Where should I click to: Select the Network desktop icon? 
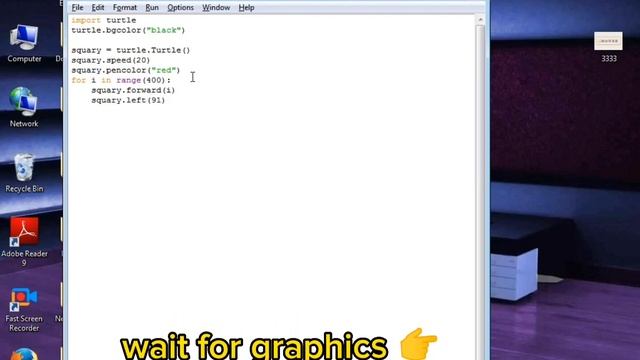click(x=24, y=107)
